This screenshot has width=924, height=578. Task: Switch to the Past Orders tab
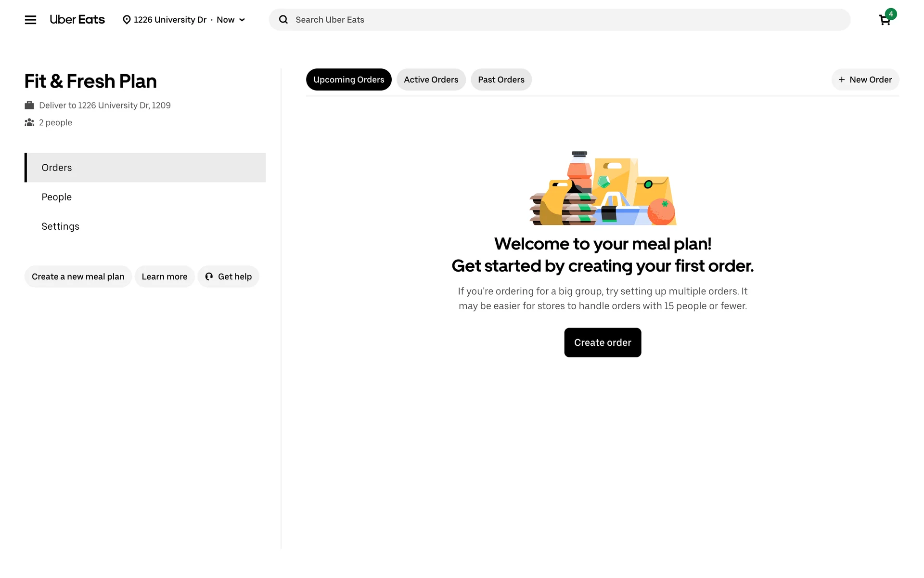[x=501, y=79]
